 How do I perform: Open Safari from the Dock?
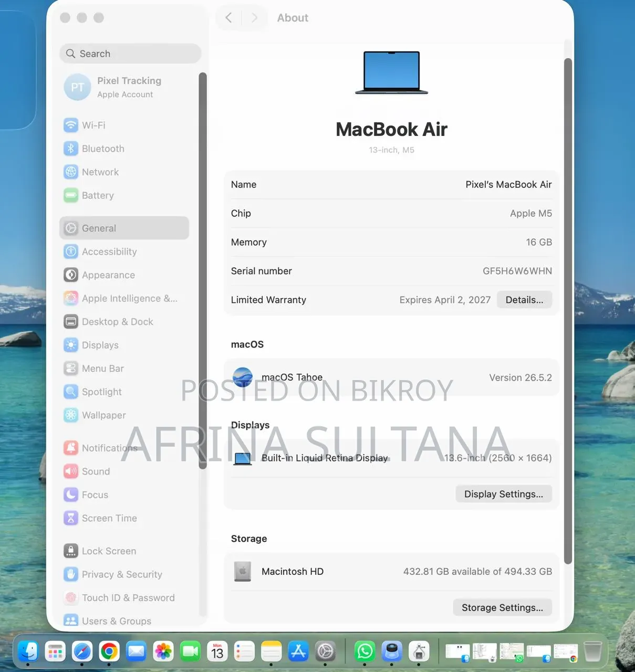82,652
